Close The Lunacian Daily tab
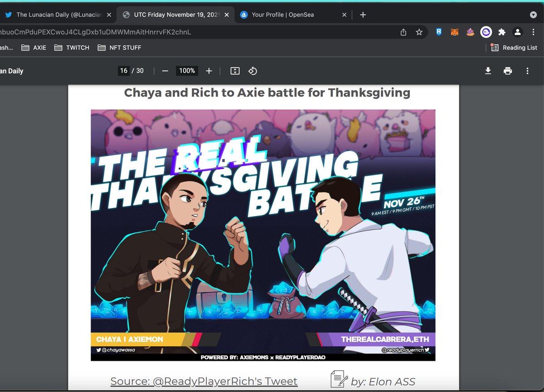The width and height of the screenshot is (544, 392). [x=109, y=15]
